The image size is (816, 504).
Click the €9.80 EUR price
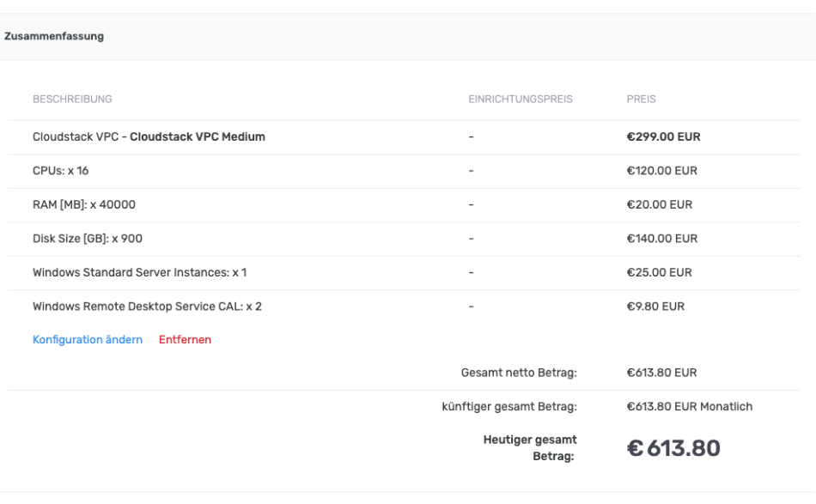[656, 307]
